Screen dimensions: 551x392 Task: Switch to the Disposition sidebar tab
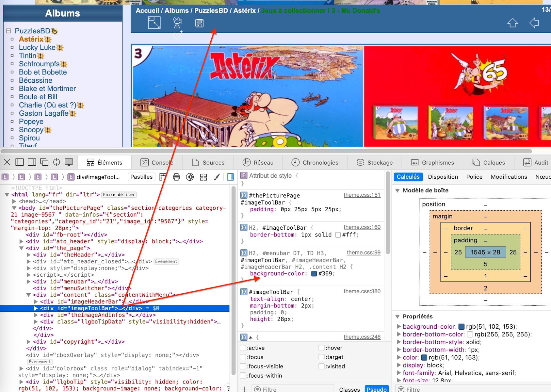443,177
